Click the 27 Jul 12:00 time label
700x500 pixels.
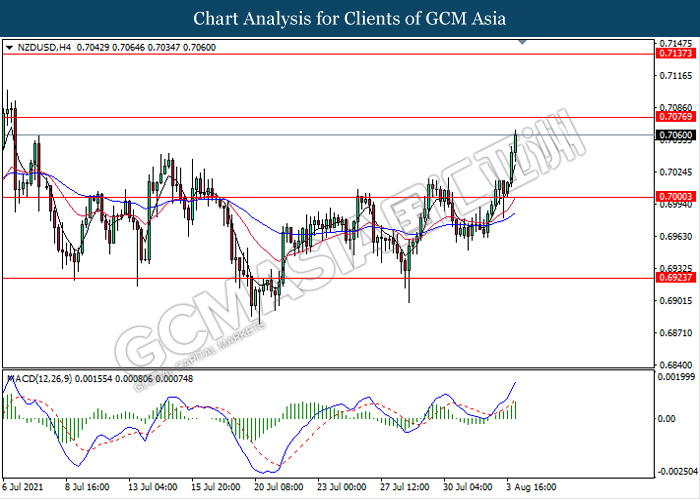pos(405,487)
